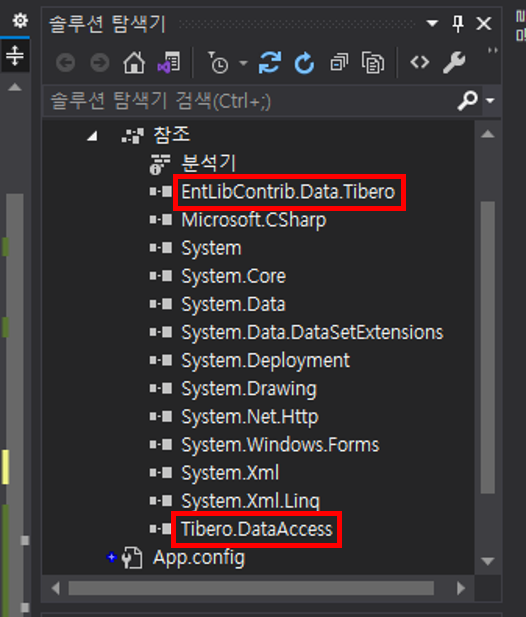Select System.Windows.Forms reference
This screenshot has height=617, width=526.
[x=280, y=445]
